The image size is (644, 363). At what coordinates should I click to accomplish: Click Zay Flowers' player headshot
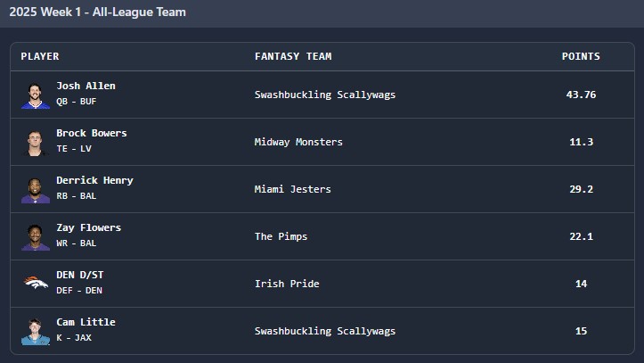pos(36,236)
